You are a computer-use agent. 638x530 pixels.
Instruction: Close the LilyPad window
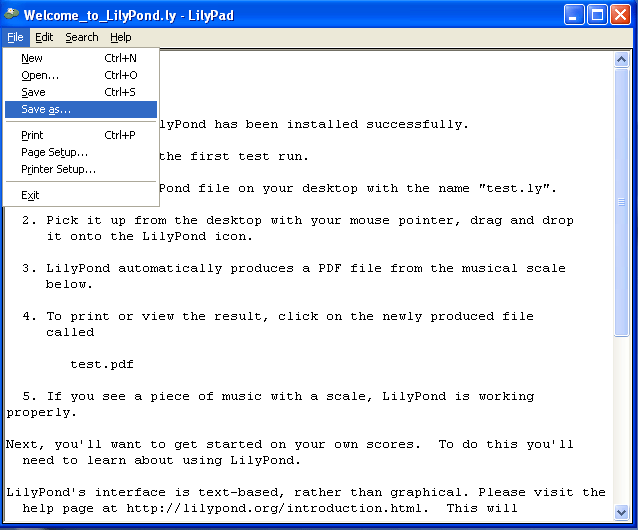[x=621, y=15]
